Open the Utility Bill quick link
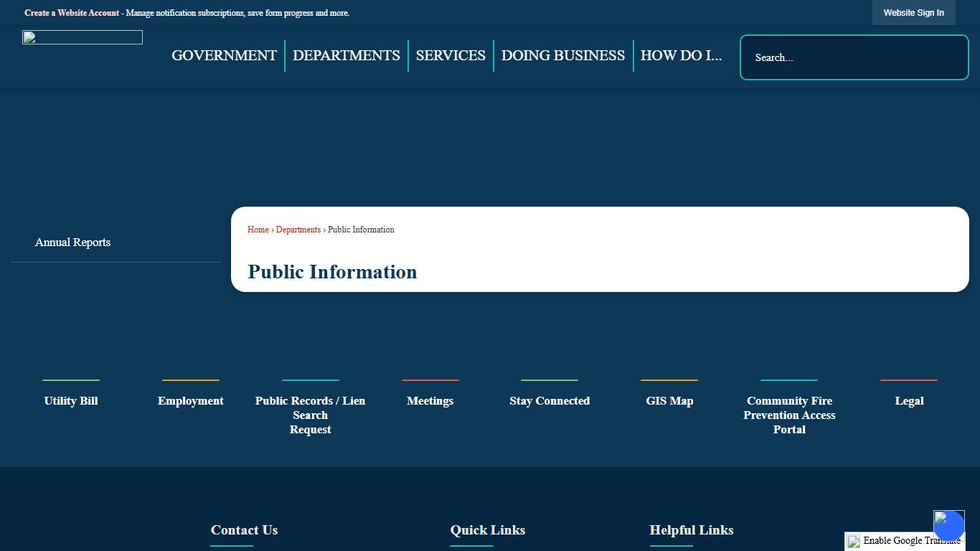The width and height of the screenshot is (980, 551). coord(70,400)
